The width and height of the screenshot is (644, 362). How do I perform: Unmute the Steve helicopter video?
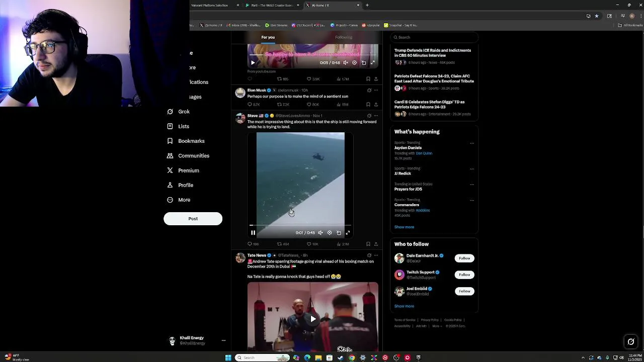[x=320, y=233]
